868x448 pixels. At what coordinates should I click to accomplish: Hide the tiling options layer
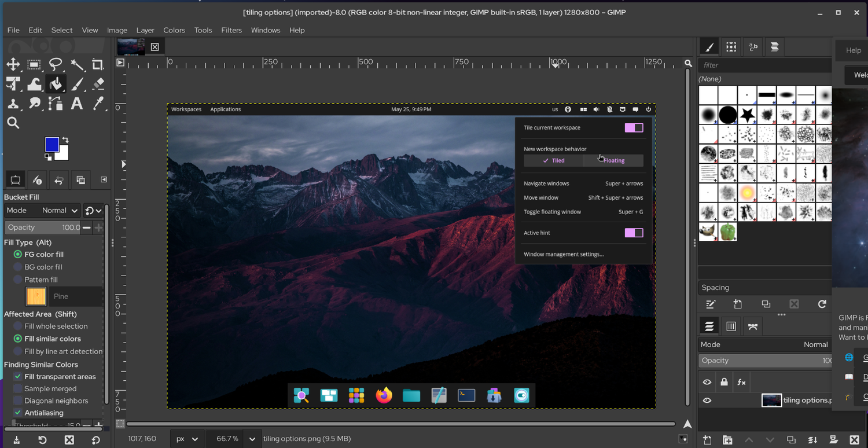coord(707,400)
